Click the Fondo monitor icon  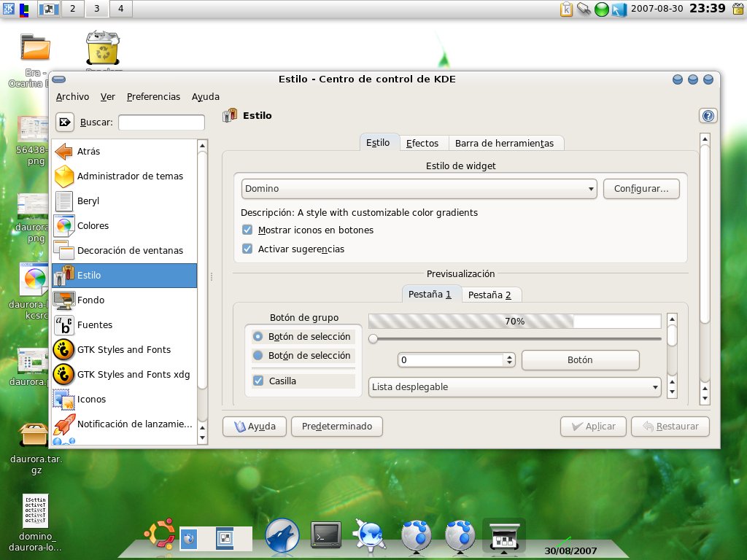coord(64,300)
